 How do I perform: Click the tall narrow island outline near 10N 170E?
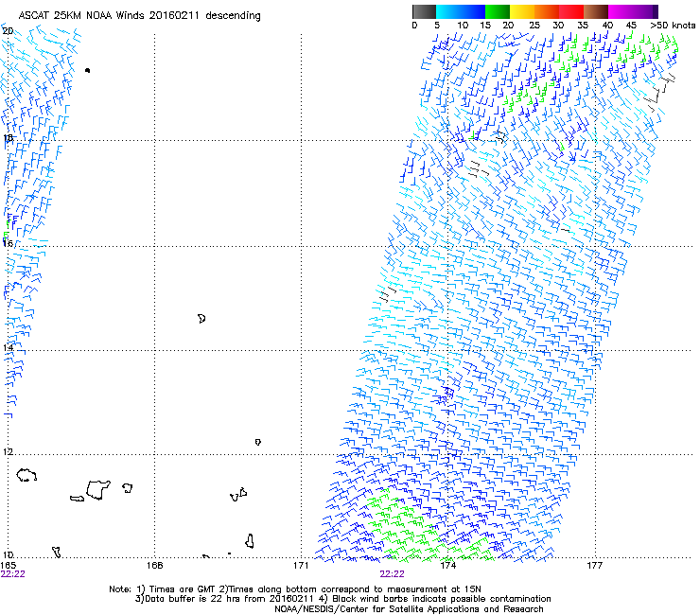(250, 541)
